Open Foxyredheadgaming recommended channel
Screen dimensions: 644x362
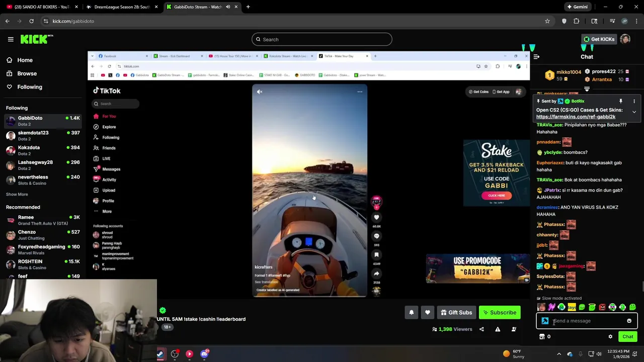pyautogui.click(x=43, y=250)
